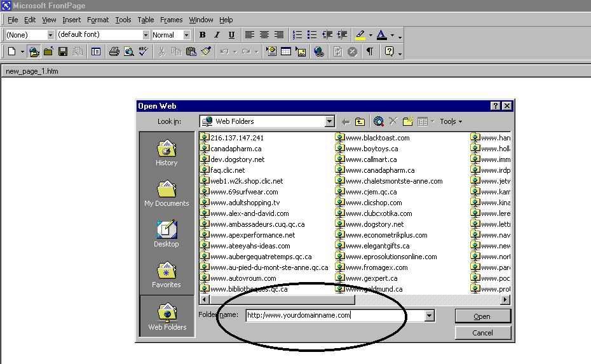This screenshot has width=591, height=364.
Task: Expand the Views dropdown arrow in dialog
Action: coord(433,121)
